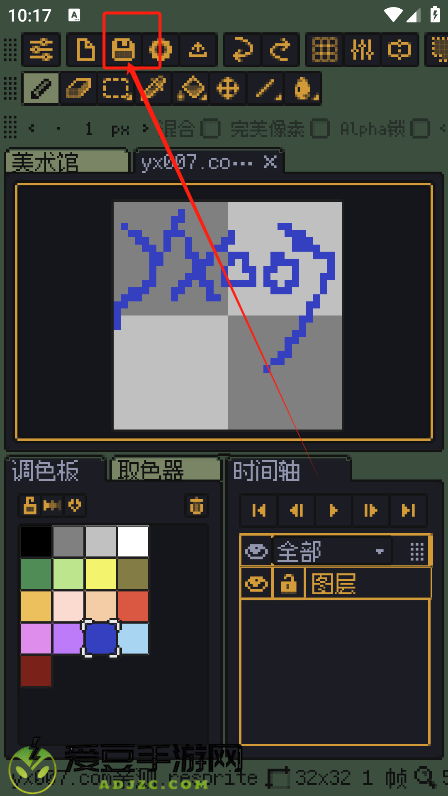Choose the eyedropper color picker tool
Screen dimensions: 448x796
tap(153, 88)
